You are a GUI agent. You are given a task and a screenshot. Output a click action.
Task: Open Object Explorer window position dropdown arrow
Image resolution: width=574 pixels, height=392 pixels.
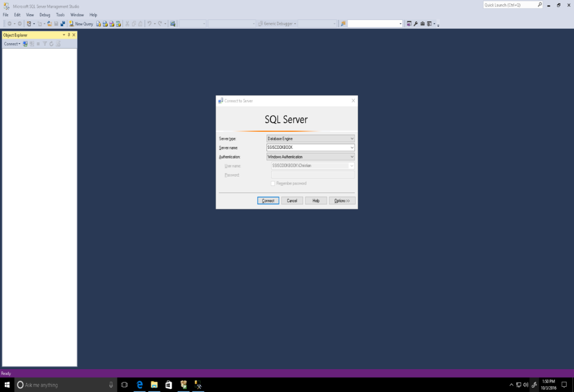(64, 35)
